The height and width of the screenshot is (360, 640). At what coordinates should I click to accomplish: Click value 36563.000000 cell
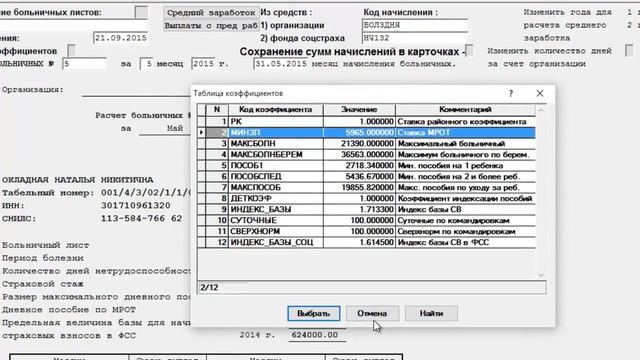coord(359,155)
